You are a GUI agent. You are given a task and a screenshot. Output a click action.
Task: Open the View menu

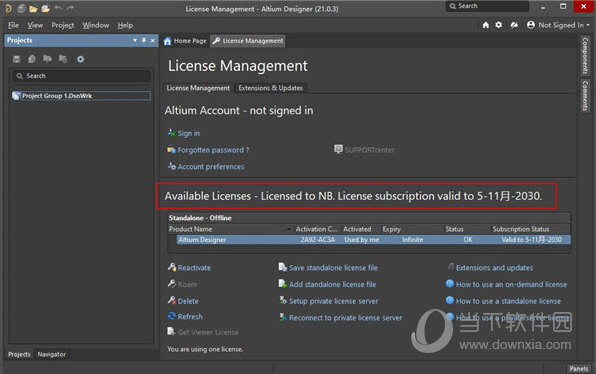[35, 25]
